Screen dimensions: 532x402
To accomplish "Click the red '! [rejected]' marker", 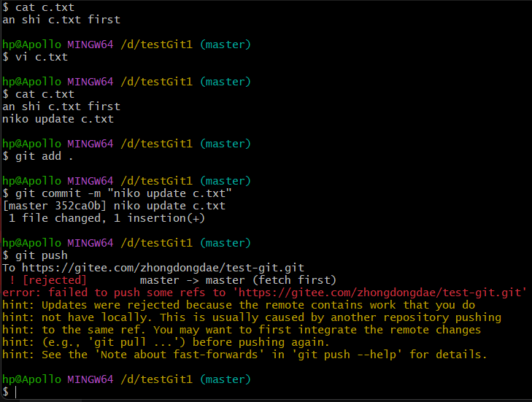I will tap(48, 280).
